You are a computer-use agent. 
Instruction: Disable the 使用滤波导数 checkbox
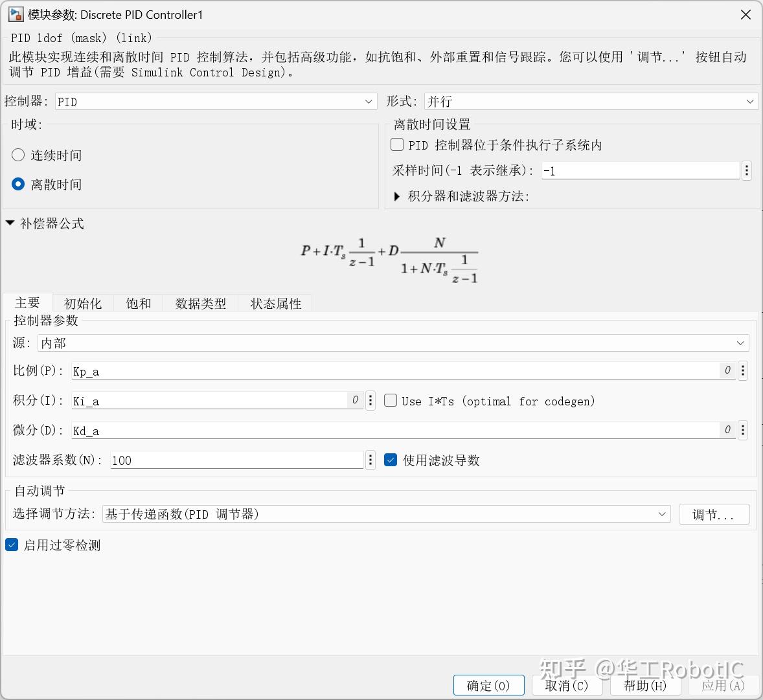pyautogui.click(x=391, y=460)
